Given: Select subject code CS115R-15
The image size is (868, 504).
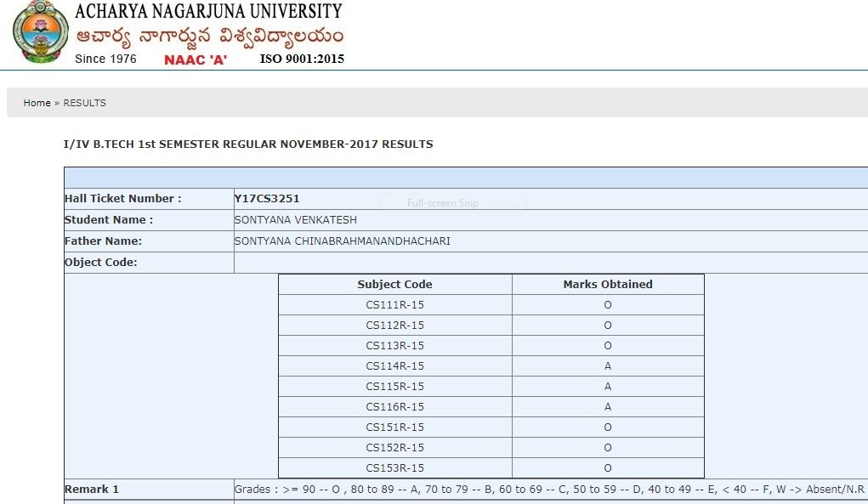Looking at the screenshot, I should [x=394, y=387].
